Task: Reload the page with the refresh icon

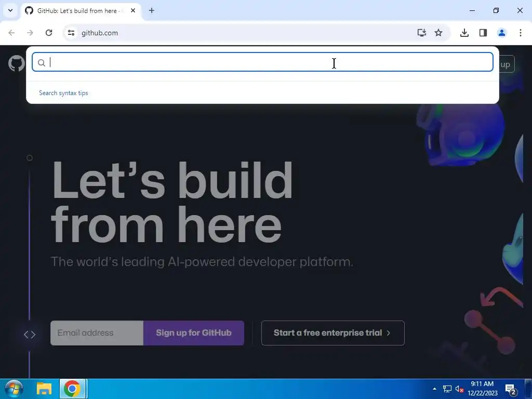Action: click(49, 33)
